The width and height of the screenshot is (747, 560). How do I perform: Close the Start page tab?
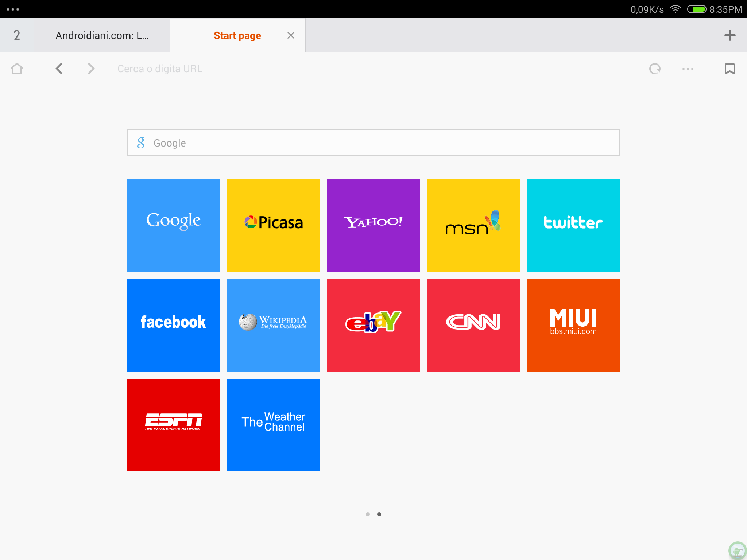point(291,35)
